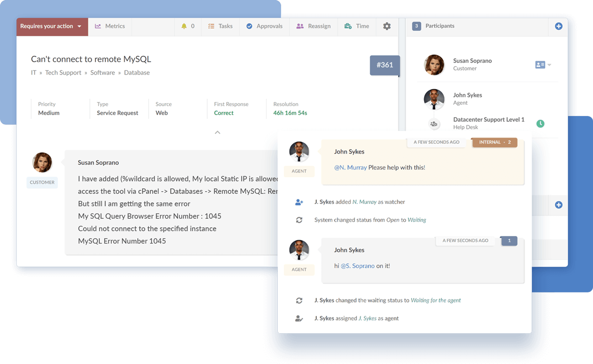The image size is (593, 364).
Task: Click John Sykes avatar in participants list
Action: tap(434, 99)
